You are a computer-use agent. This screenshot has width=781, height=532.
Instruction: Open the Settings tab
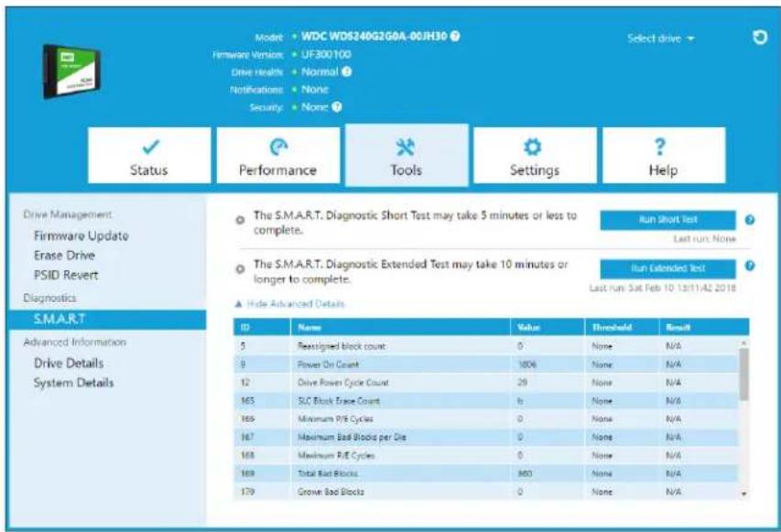535,156
